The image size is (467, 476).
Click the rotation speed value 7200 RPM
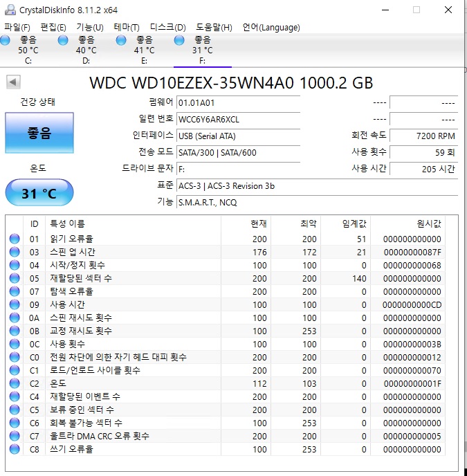click(x=423, y=136)
